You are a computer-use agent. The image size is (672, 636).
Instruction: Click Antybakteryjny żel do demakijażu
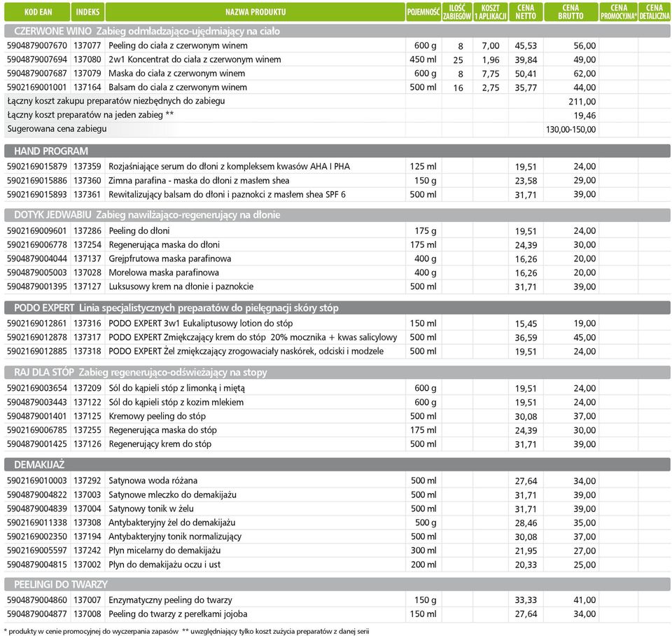pos(172,523)
